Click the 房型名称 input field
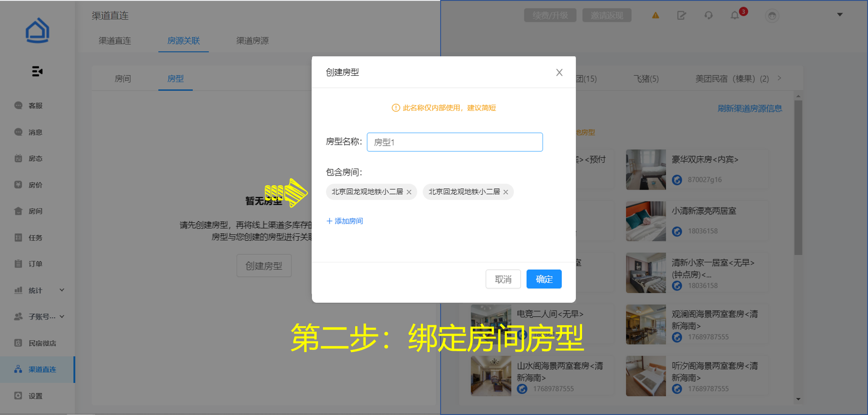This screenshot has height=415, width=868. (455, 142)
